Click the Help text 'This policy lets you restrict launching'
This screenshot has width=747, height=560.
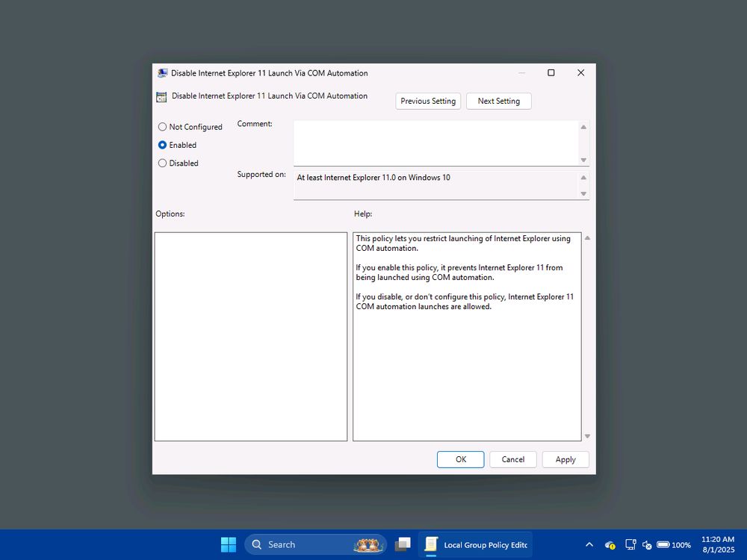coord(463,243)
